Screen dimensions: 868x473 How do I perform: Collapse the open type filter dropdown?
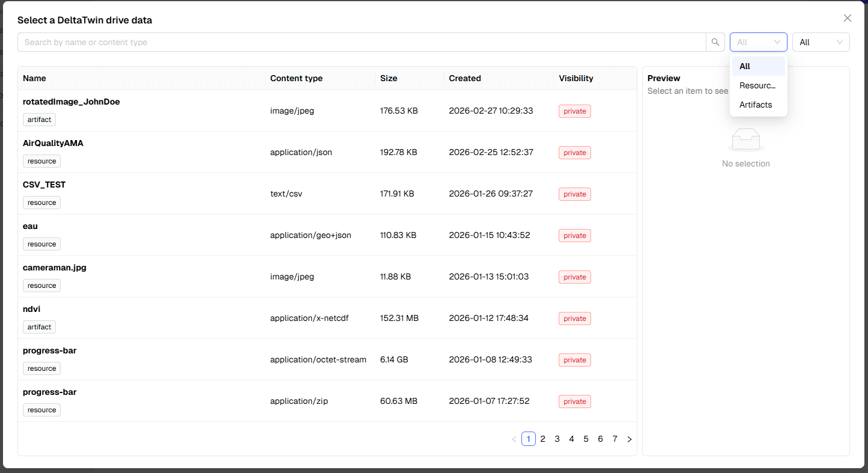tap(758, 42)
